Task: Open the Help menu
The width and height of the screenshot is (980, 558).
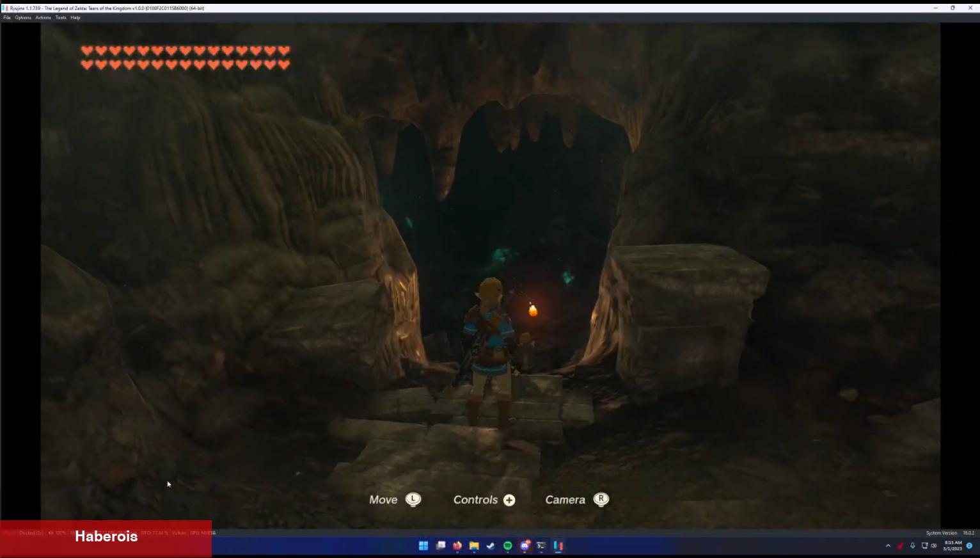Action: [75, 17]
